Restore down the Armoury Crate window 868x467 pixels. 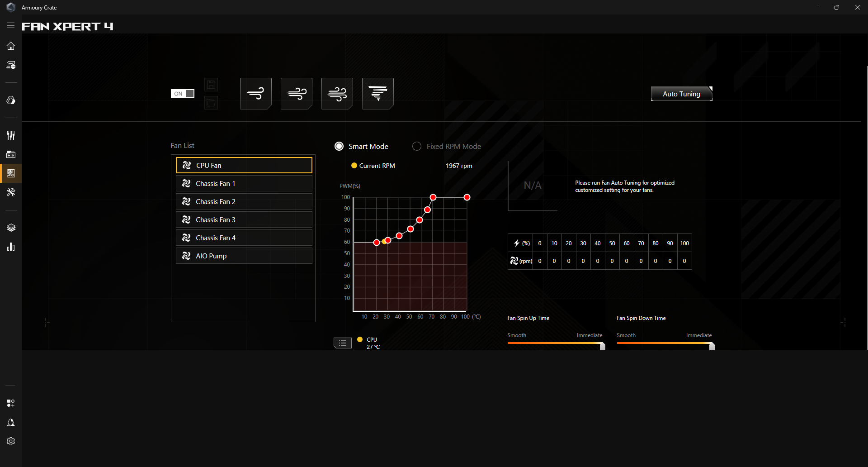pos(837,7)
